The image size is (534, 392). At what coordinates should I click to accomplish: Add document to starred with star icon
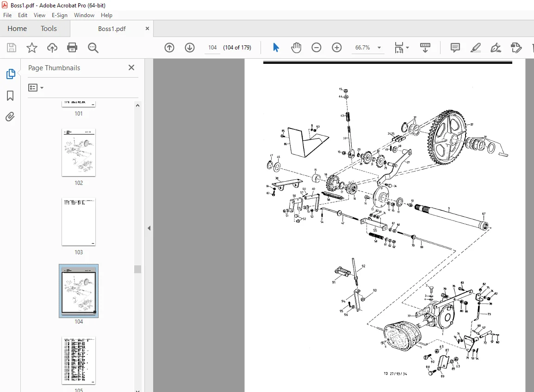tap(31, 48)
